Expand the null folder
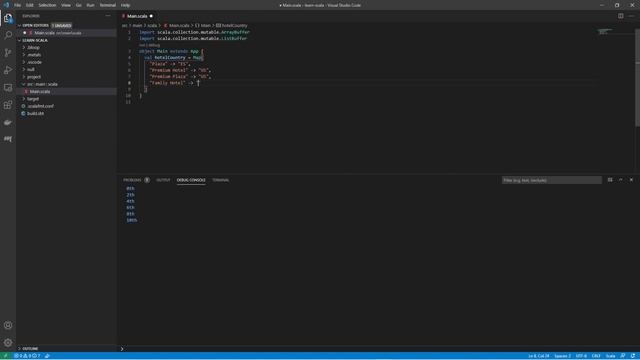 click(x=31, y=69)
